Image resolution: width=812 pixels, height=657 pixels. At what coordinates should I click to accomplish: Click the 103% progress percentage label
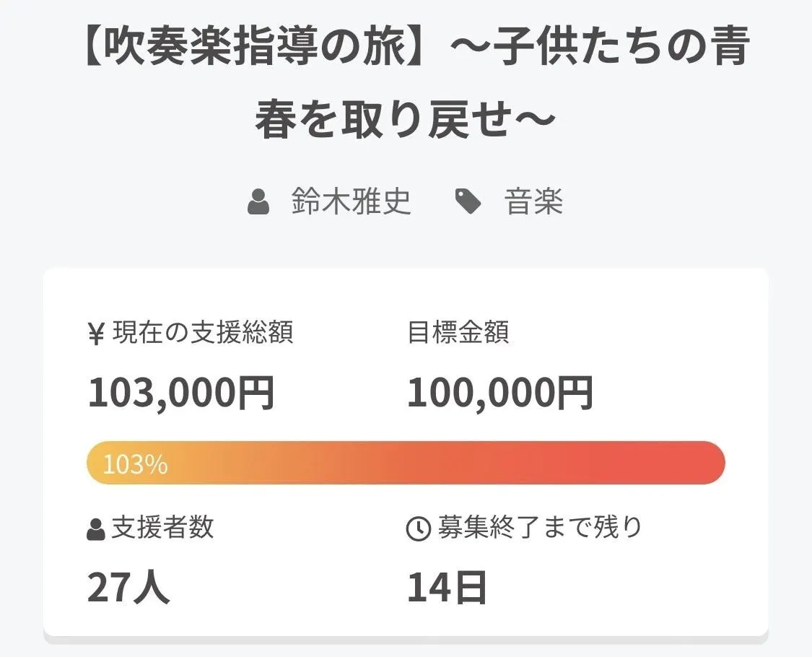pyautogui.click(x=136, y=464)
